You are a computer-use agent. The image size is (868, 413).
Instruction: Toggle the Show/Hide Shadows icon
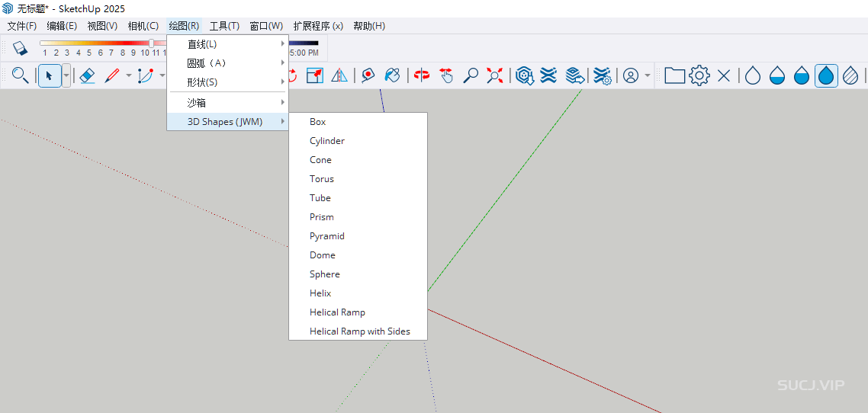click(x=20, y=47)
